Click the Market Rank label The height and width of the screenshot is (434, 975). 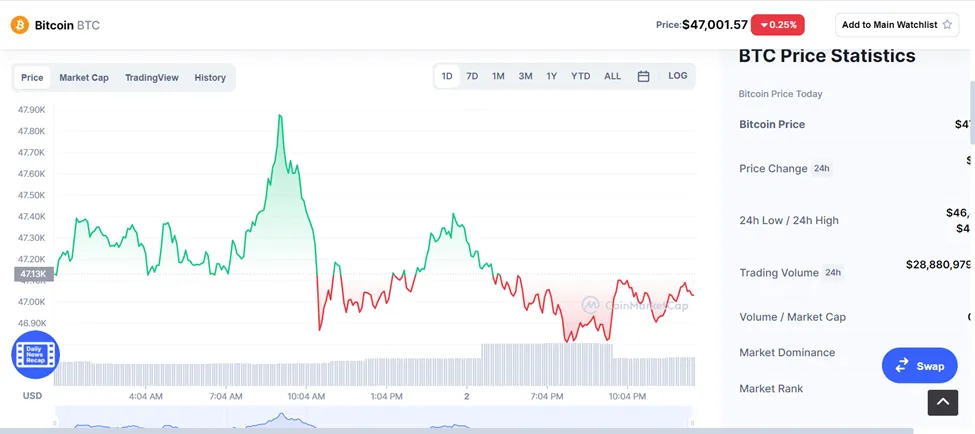coord(770,389)
